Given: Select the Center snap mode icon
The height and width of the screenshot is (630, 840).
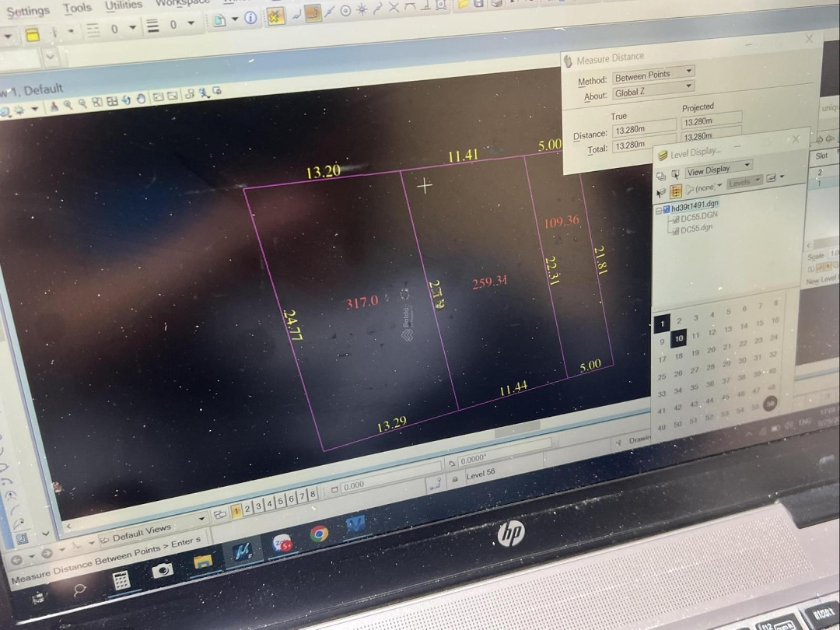Looking at the screenshot, I should coord(345,11).
